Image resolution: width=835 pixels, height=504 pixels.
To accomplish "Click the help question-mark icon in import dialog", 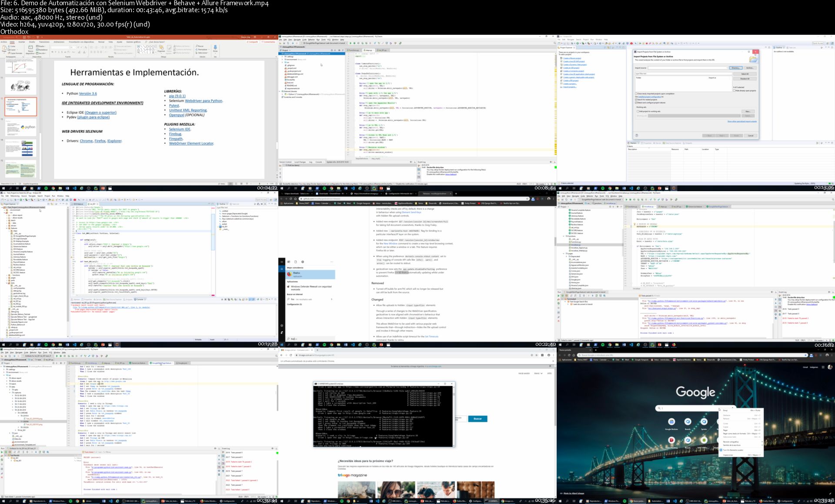I will 637,136.
